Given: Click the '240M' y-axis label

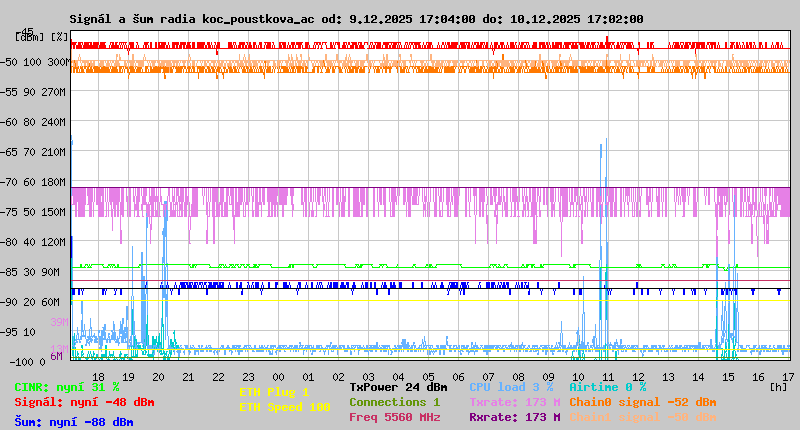Looking at the screenshot, I should pos(54,122).
